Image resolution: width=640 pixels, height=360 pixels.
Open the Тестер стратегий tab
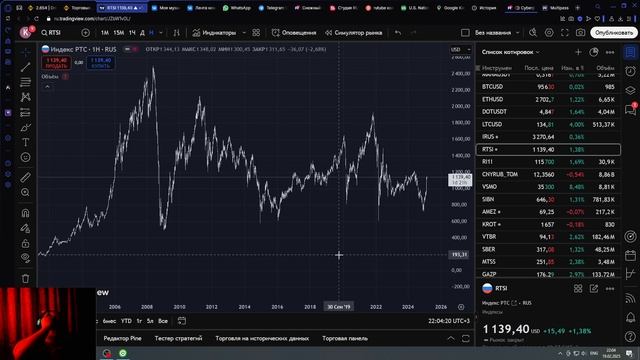(x=178, y=338)
